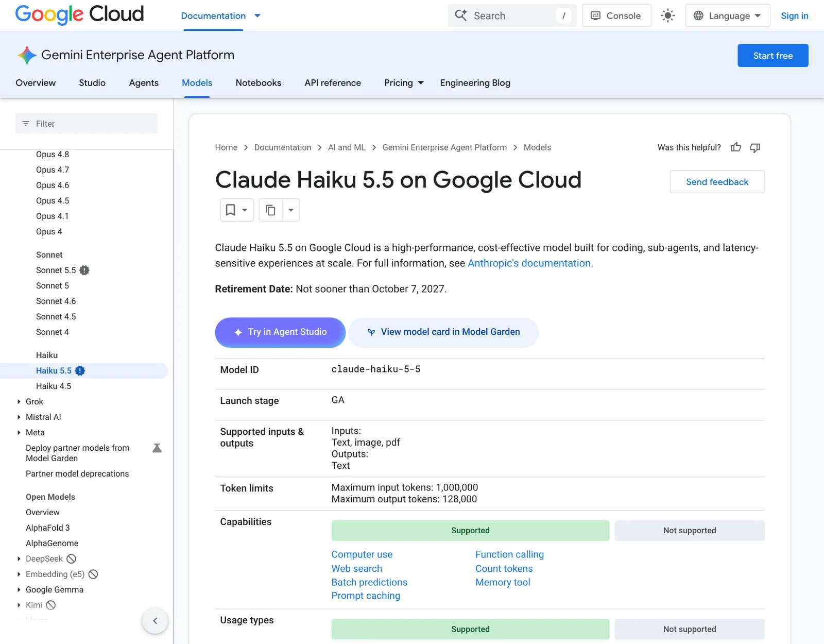
Task: Click the bookmark icon below the title
Action: [231, 210]
